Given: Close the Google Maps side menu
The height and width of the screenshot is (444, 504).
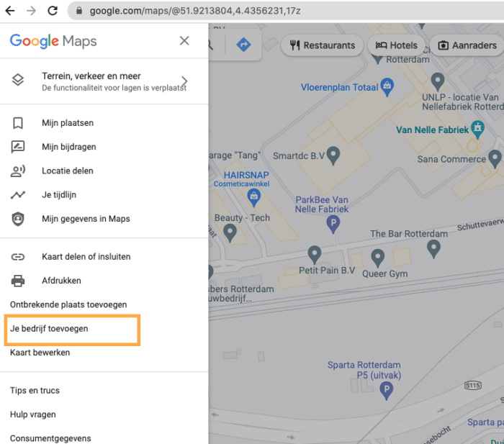Looking at the screenshot, I should (184, 41).
